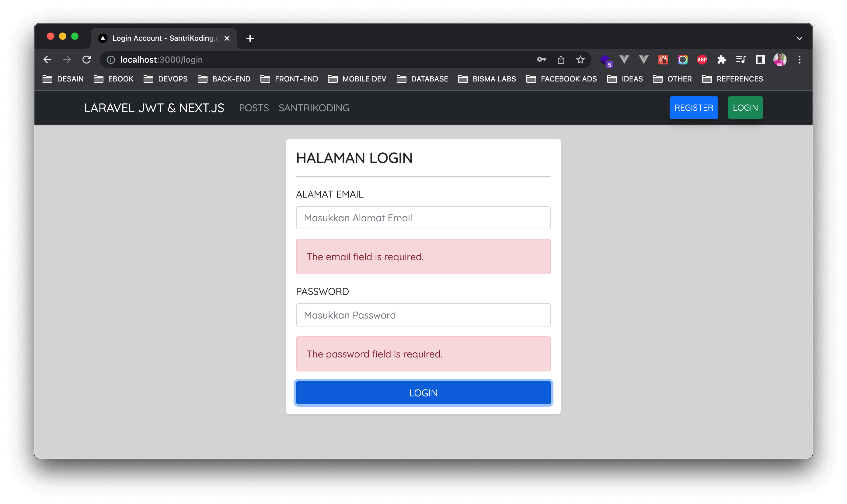Open the Chrome three-dot menu
The width and height of the screenshot is (847, 504).
(800, 60)
